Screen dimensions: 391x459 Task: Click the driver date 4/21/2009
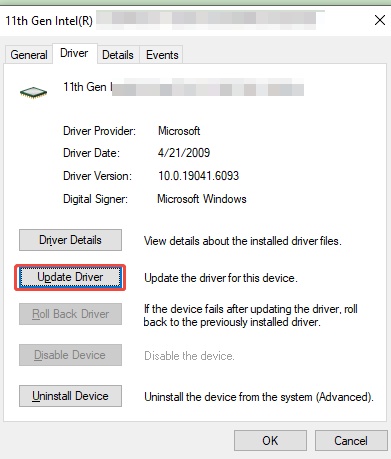(184, 153)
